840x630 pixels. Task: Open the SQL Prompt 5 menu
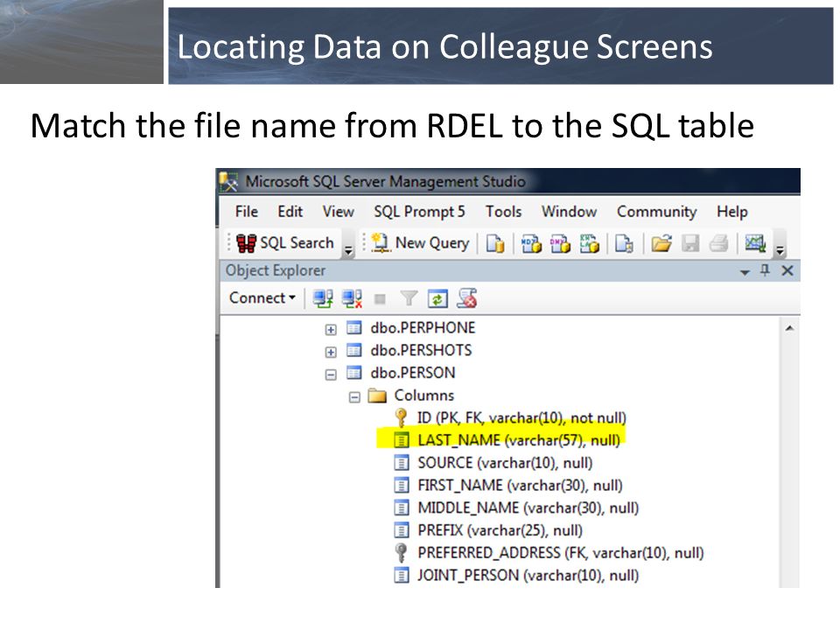[419, 212]
